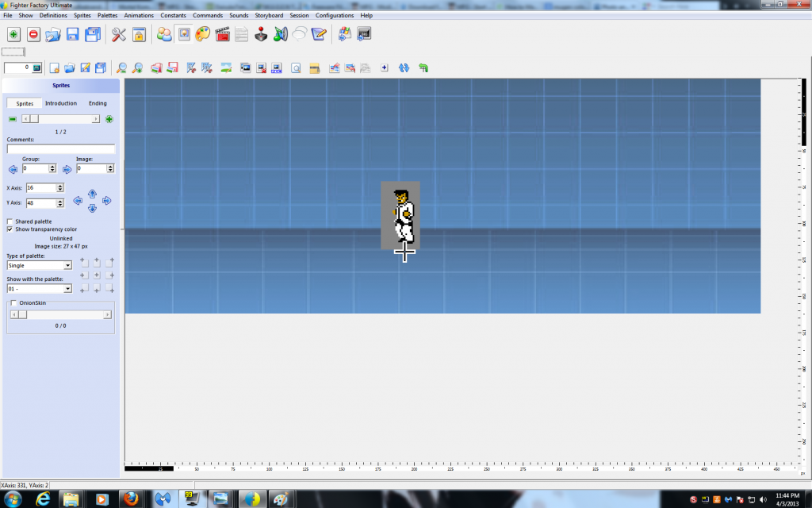Screen dimensions: 812x508
Task: Click the Comments text field
Action: point(60,148)
